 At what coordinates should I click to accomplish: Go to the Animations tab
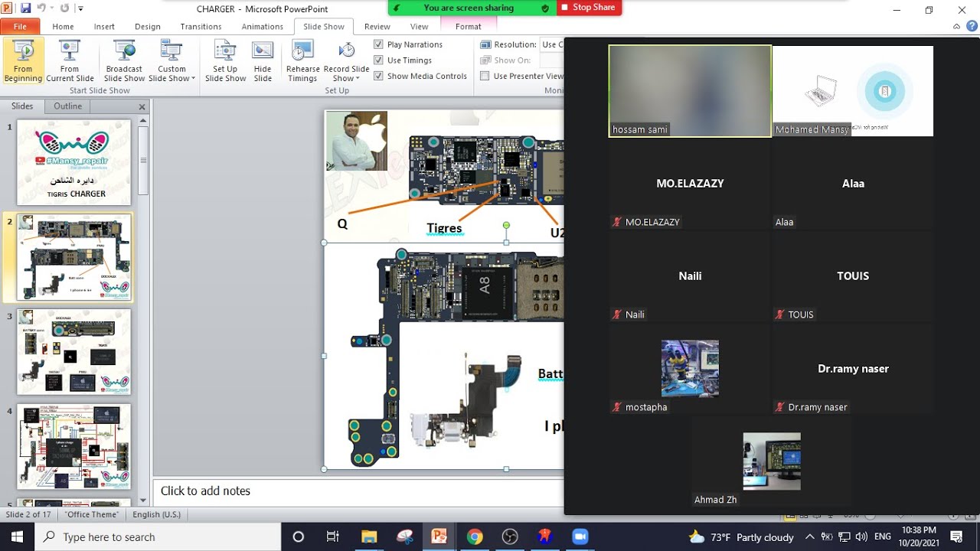coord(262,27)
